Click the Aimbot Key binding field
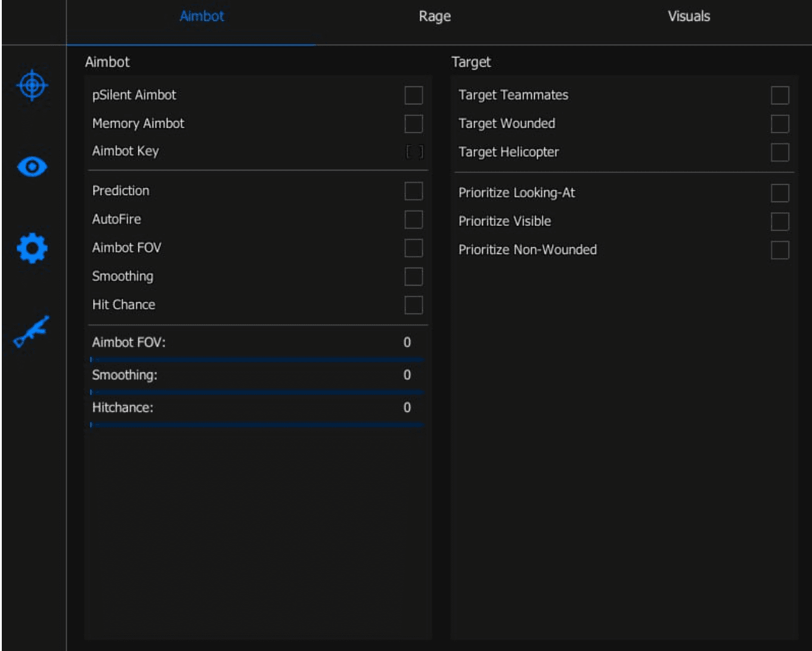Screen dimensions: 812x651 pos(414,152)
